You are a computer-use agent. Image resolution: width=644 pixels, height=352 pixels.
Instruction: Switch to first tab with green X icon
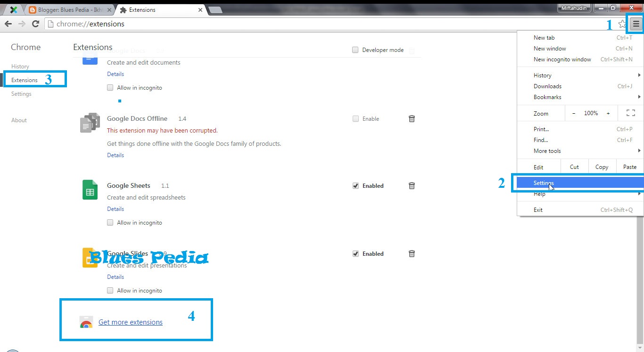pyautogui.click(x=14, y=10)
